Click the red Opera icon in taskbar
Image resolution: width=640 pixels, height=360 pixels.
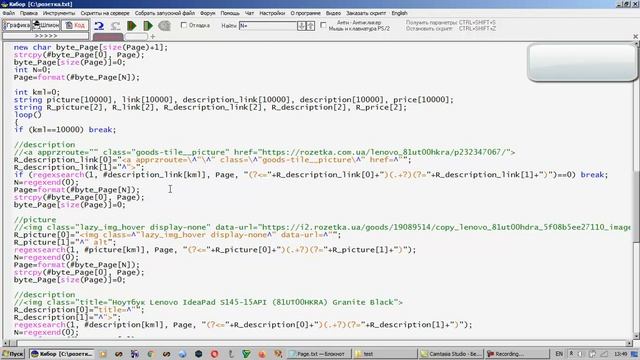coord(214,354)
